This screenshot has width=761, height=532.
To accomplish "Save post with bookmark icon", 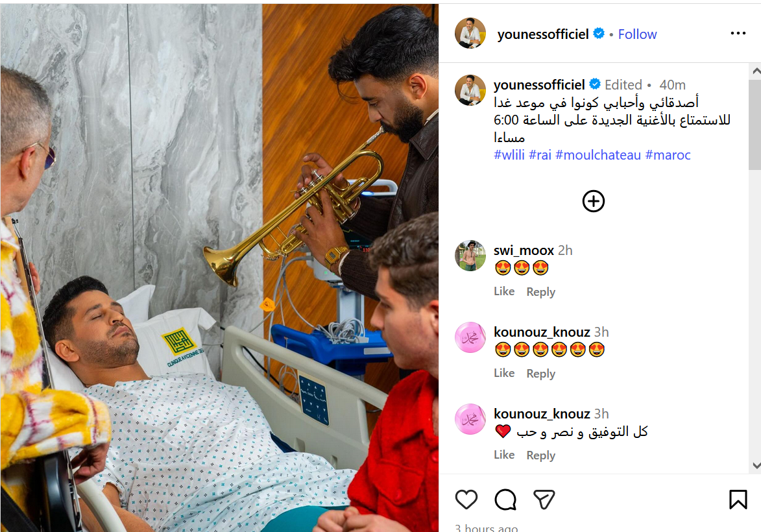I will (x=738, y=500).
